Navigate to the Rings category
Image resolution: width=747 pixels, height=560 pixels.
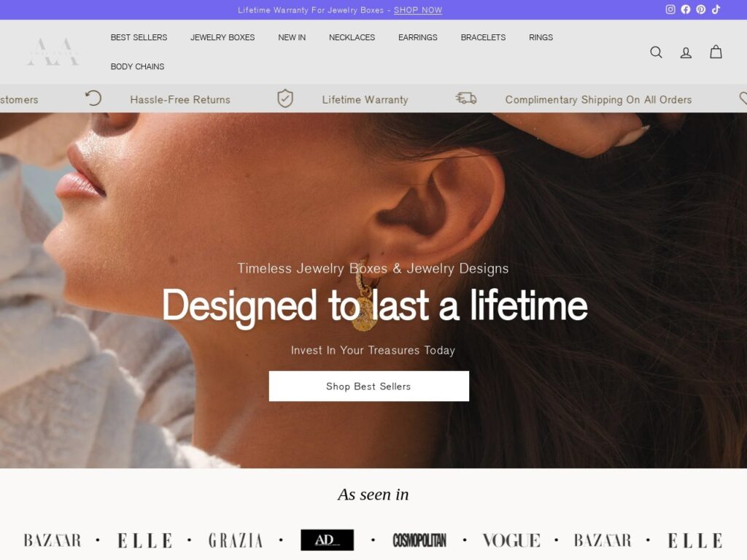(x=541, y=37)
